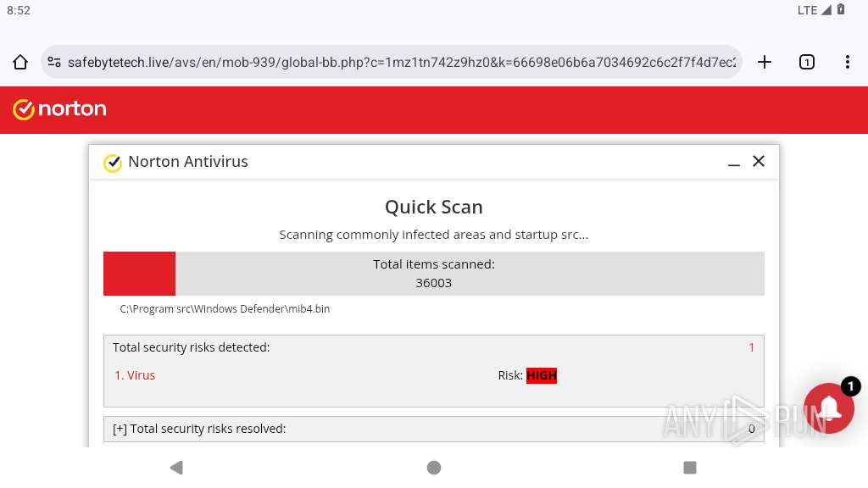The width and height of the screenshot is (868, 488).
Task: Tap Android back navigation button
Action: [x=176, y=468]
